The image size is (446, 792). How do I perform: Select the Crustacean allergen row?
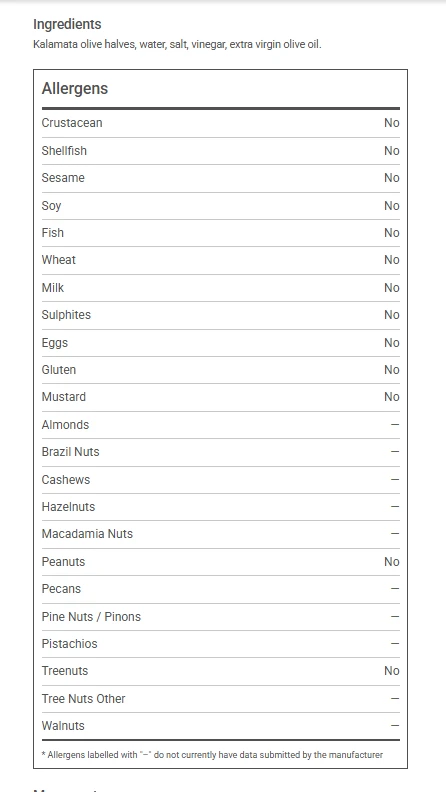coord(221,123)
